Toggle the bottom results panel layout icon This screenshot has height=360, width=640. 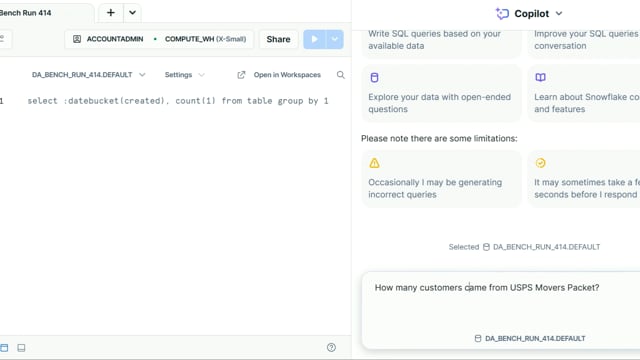21,348
